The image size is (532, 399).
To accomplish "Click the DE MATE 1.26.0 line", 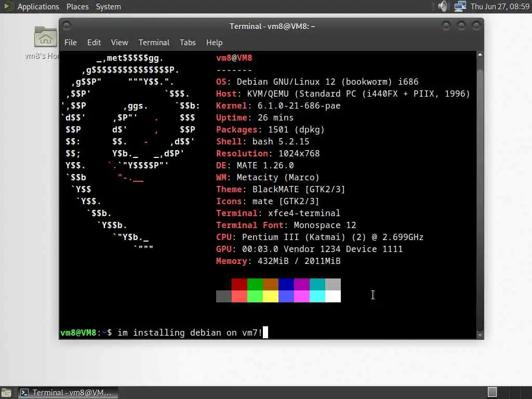I will click(255, 165).
